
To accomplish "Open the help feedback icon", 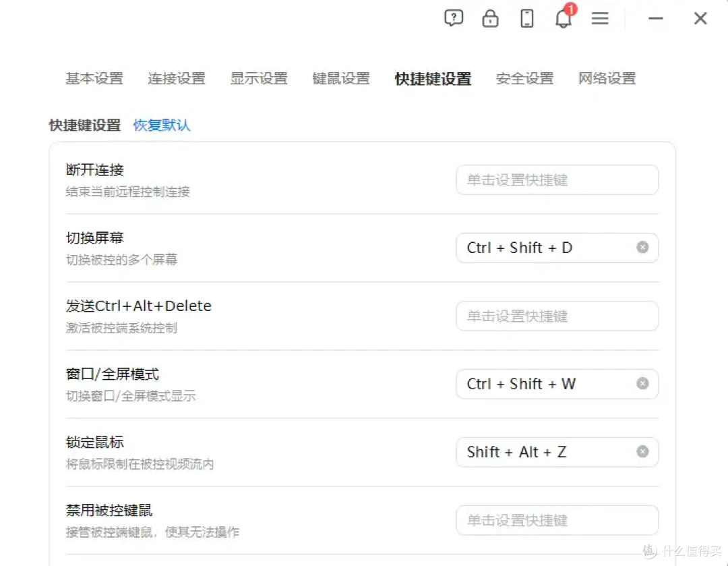I will 454,19.
